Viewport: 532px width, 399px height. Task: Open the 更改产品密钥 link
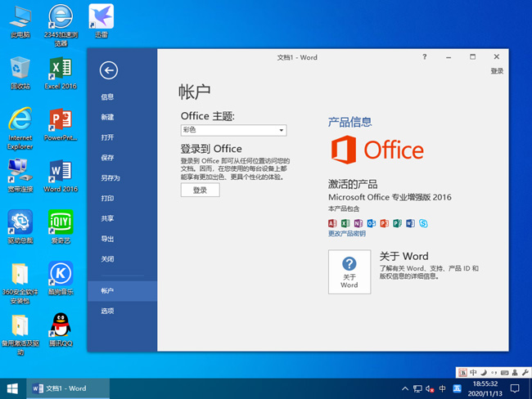tap(346, 234)
